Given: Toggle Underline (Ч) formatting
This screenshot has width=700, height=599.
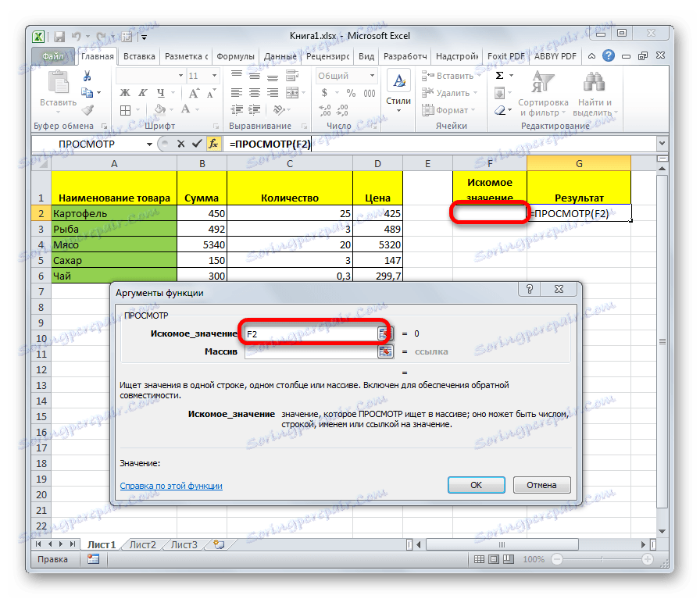Looking at the screenshot, I should click(161, 93).
